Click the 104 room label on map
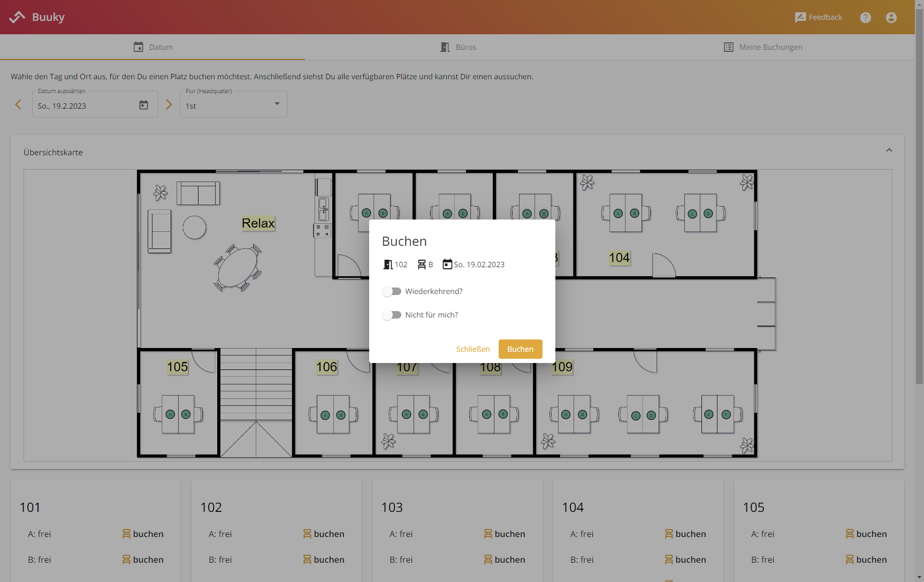Image resolution: width=924 pixels, height=582 pixels. (x=619, y=258)
